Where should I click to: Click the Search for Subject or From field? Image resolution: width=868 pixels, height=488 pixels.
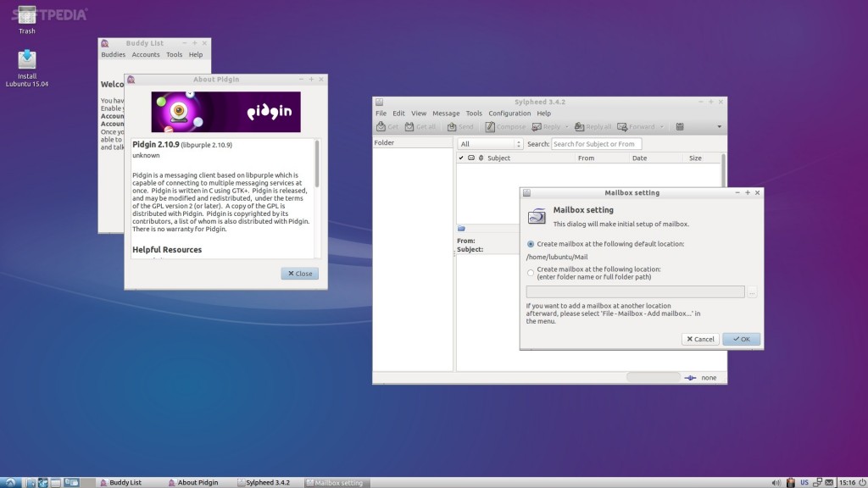(595, 143)
